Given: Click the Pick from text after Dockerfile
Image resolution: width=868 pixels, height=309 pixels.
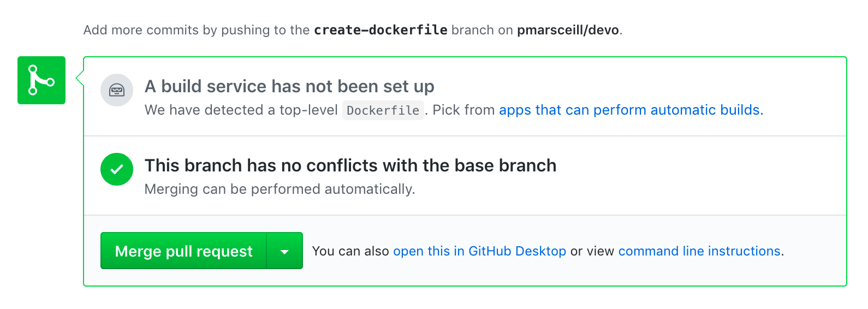Looking at the screenshot, I should [463, 110].
